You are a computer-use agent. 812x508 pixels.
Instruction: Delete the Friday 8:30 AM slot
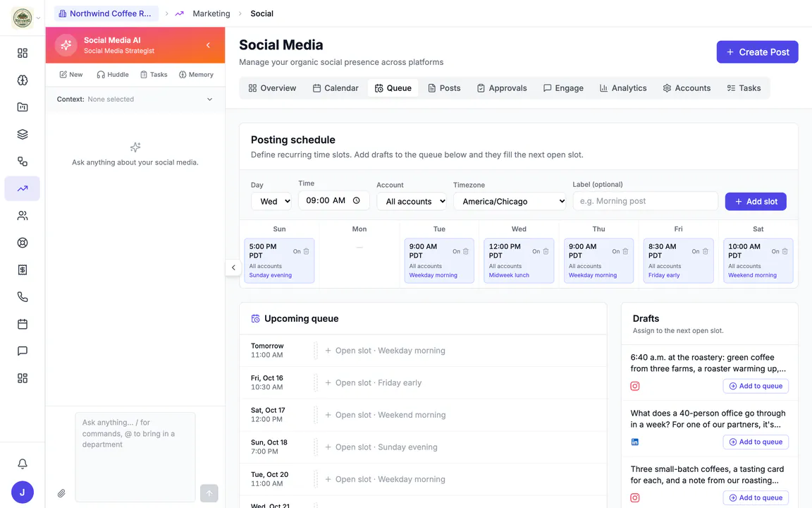(x=705, y=251)
